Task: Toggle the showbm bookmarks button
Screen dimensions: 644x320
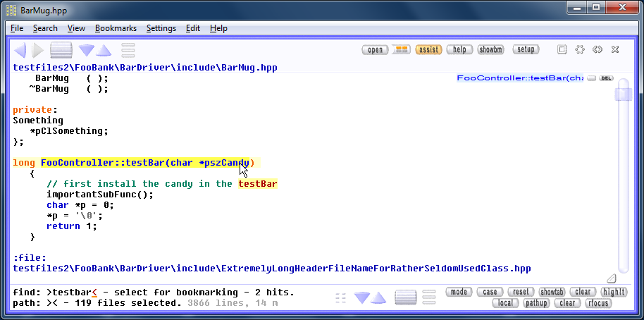Action: (490, 50)
